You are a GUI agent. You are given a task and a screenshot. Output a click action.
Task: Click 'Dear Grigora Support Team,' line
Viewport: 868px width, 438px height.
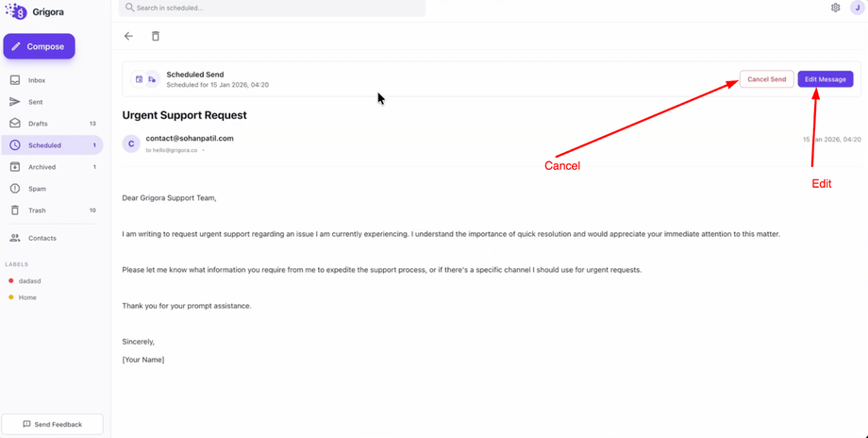point(170,197)
